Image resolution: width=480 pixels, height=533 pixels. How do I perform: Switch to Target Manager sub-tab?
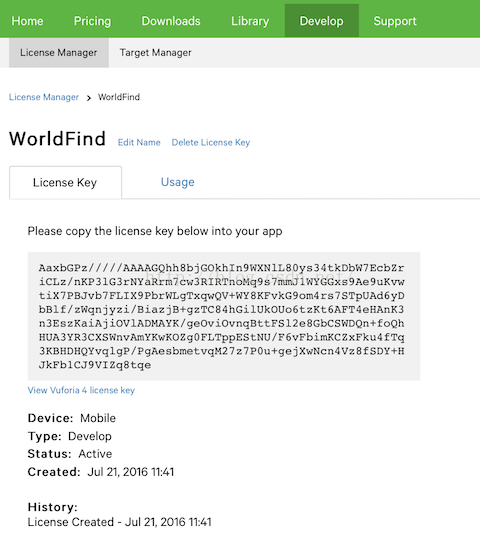(155, 53)
